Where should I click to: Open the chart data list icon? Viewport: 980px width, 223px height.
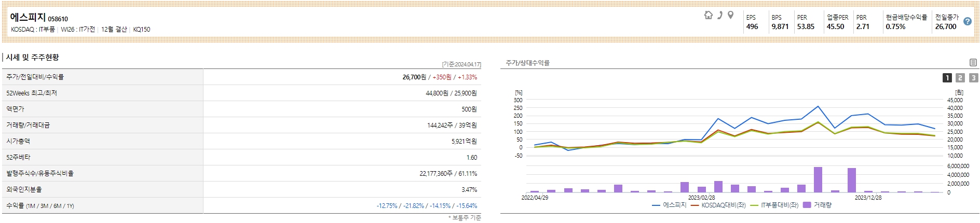[973, 62]
